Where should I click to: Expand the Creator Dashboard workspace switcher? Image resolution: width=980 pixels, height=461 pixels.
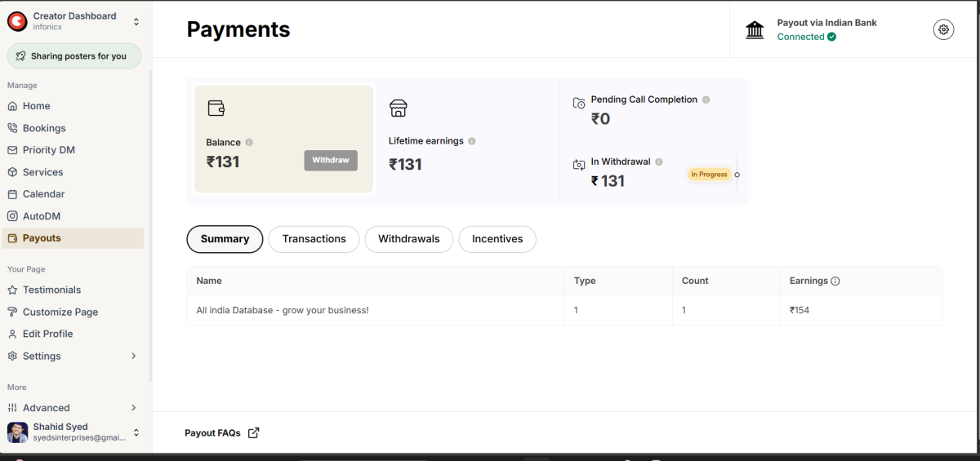136,21
